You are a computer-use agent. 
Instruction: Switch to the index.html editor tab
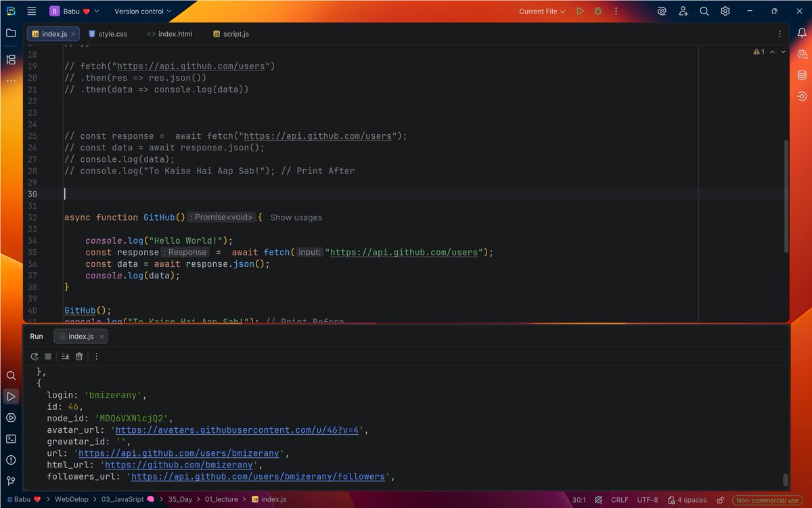[x=170, y=33]
